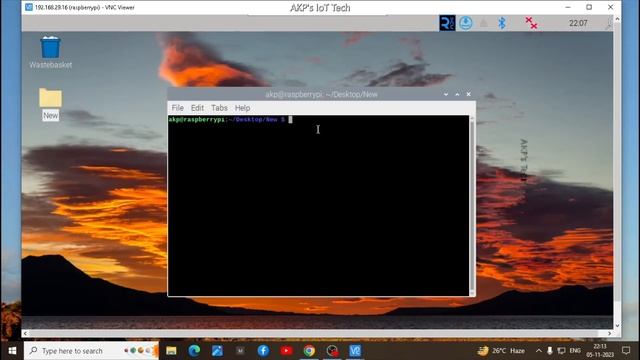Show hidden system tray icons

point(538,351)
